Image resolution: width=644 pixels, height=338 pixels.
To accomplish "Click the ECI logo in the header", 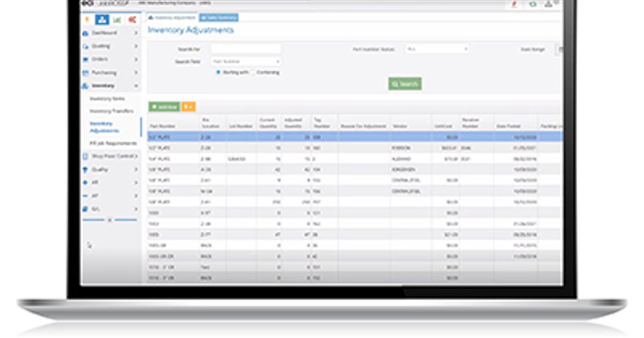I will [x=87, y=3].
